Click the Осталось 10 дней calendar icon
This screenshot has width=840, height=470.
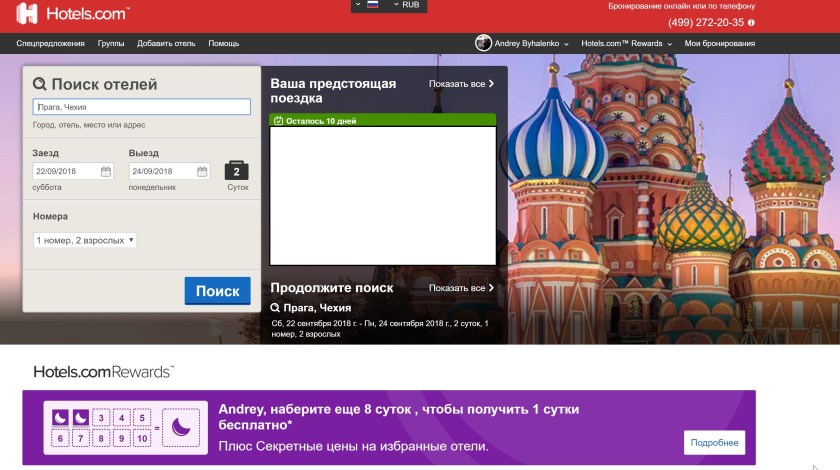(279, 121)
